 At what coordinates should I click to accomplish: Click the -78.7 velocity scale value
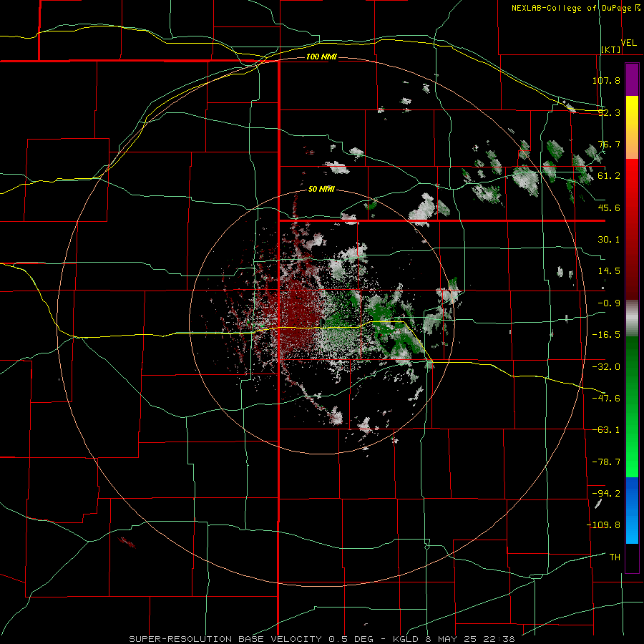[x=606, y=462]
